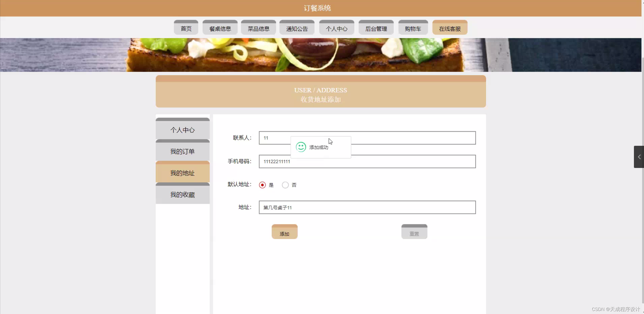Go to 餐桌信息 in top navigation
The image size is (644, 314).
click(220, 28)
